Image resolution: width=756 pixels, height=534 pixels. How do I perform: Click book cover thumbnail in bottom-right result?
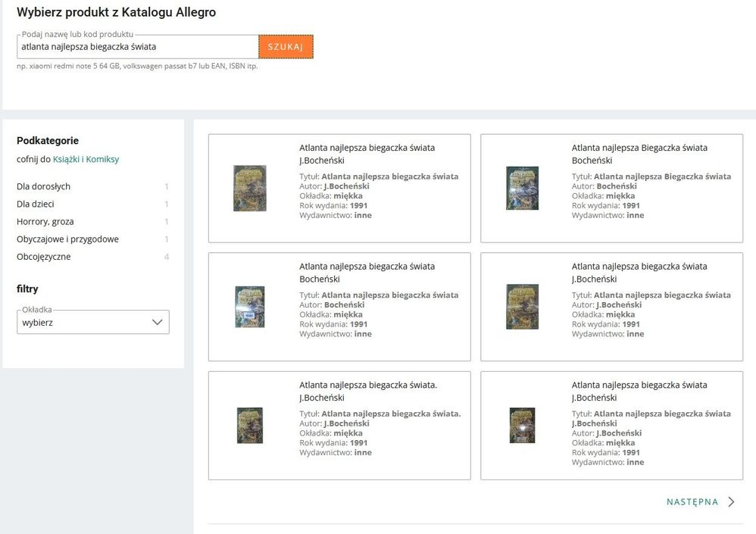pyautogui.click(x=522, y=425)
